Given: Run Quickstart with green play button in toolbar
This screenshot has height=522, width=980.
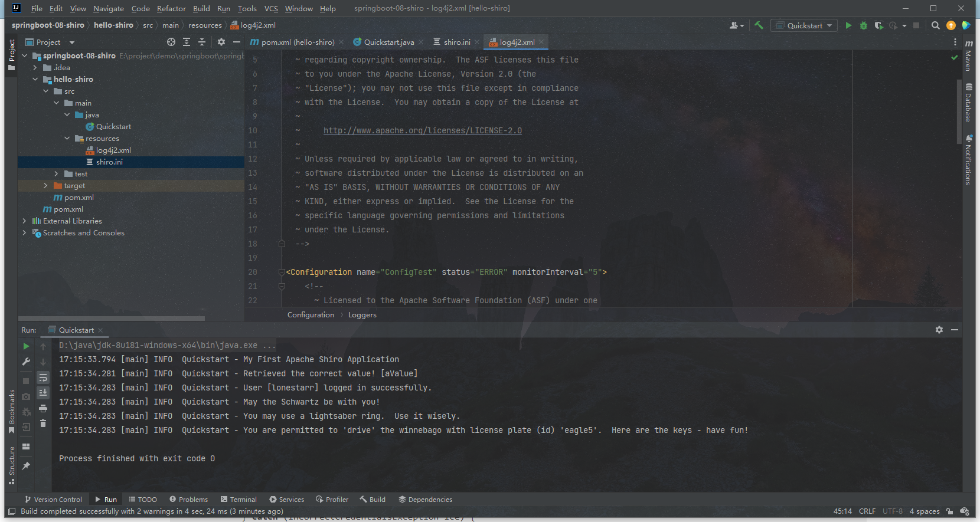Looking at the screenshot, I should coord(848,25).
